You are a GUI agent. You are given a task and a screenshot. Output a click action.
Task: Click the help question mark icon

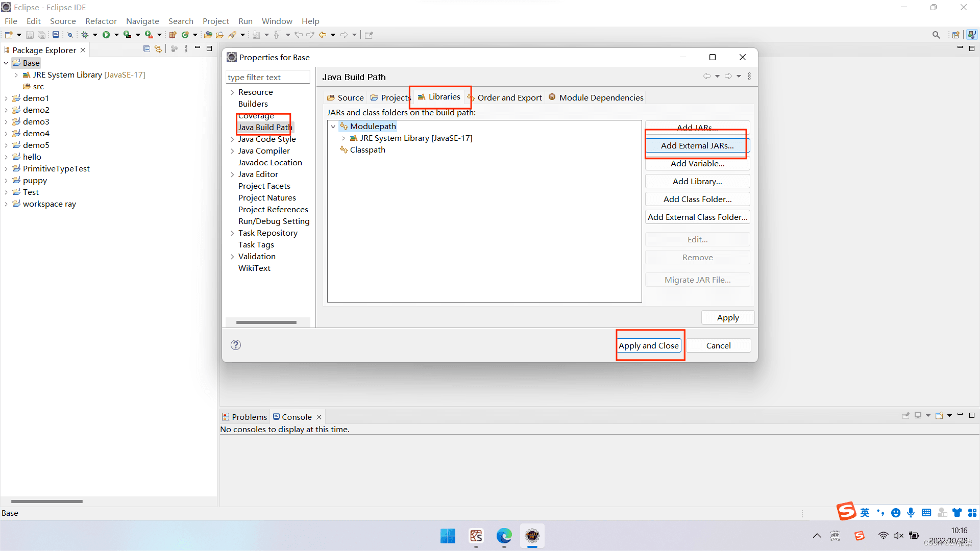click(x=235, y=345)
